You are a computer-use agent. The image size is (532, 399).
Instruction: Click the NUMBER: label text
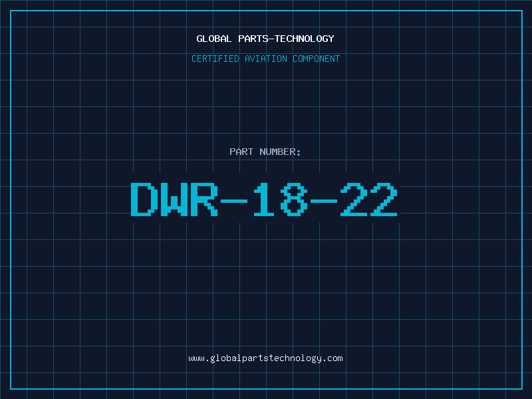pos(280,152)
